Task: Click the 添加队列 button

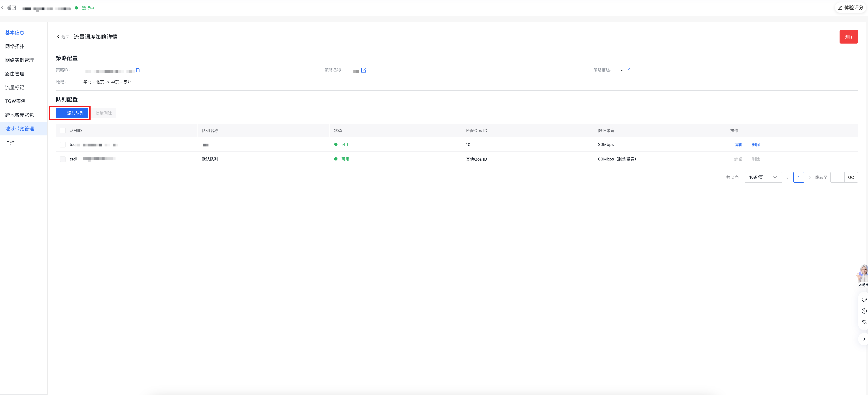Action: coord(72,113)
